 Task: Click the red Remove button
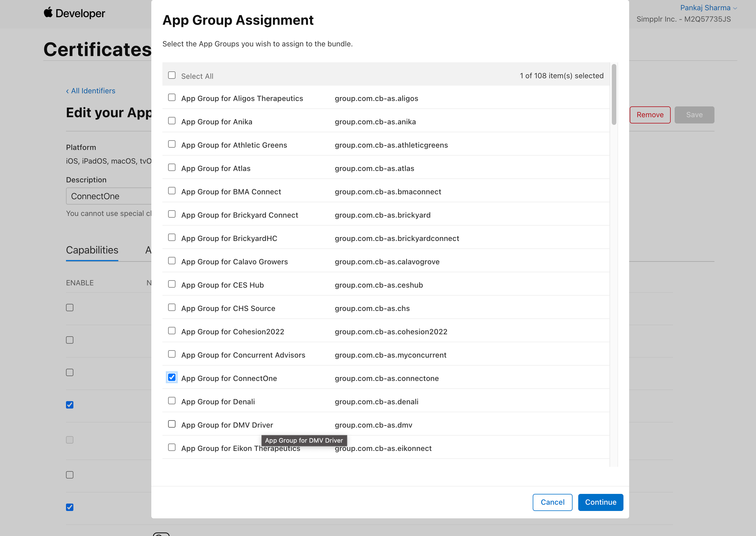pos(650,115)
